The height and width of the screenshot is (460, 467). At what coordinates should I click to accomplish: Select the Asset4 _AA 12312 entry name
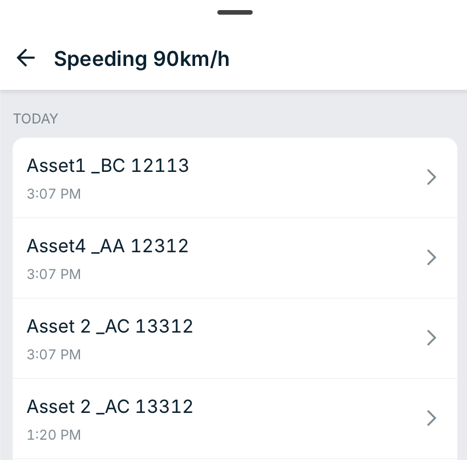point(108,246)
